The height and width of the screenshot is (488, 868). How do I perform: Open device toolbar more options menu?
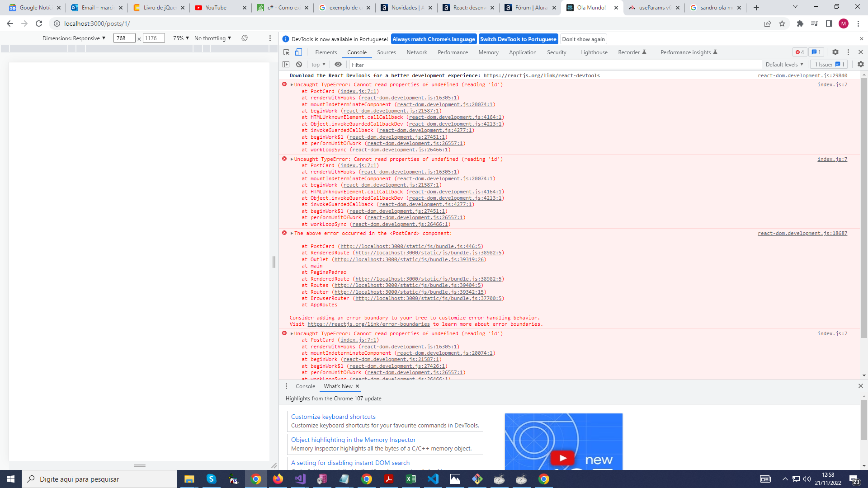pos(270,38)
